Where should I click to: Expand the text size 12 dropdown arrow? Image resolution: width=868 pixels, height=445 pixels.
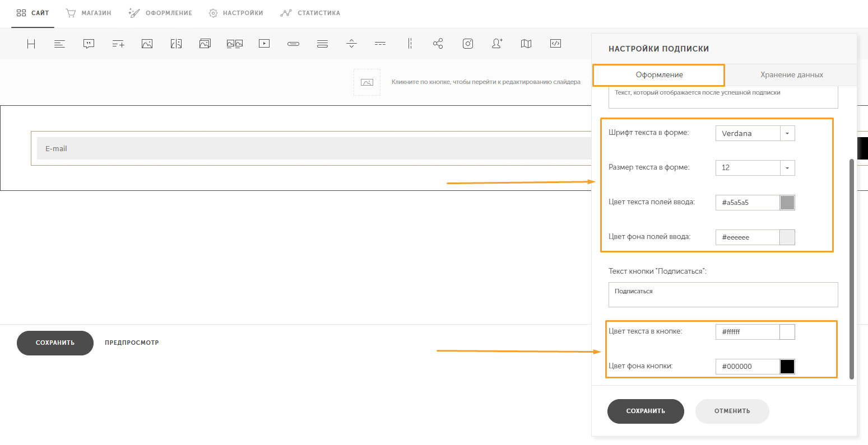click(787, 167)
